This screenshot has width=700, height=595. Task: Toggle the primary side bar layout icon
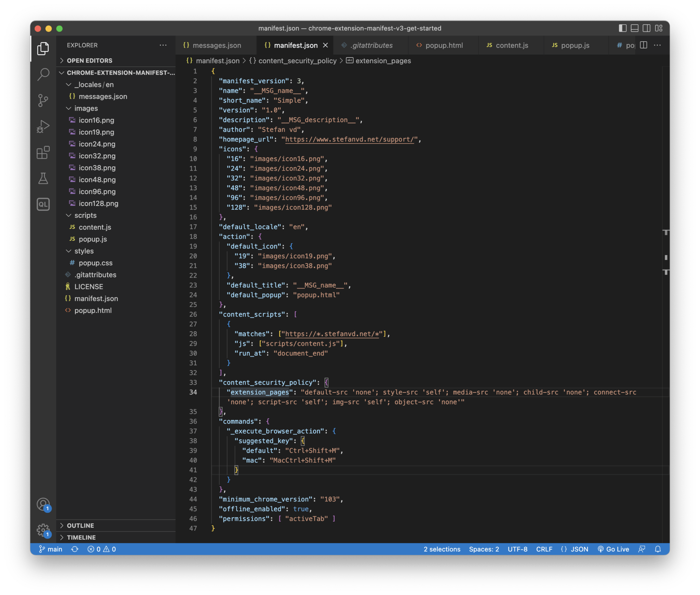(622, 28)
